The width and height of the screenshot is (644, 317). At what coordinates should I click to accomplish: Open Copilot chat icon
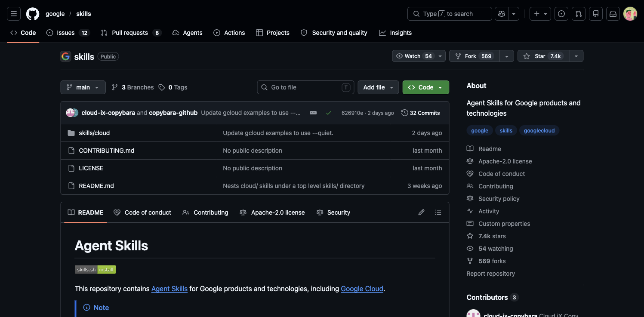point(502,14)
